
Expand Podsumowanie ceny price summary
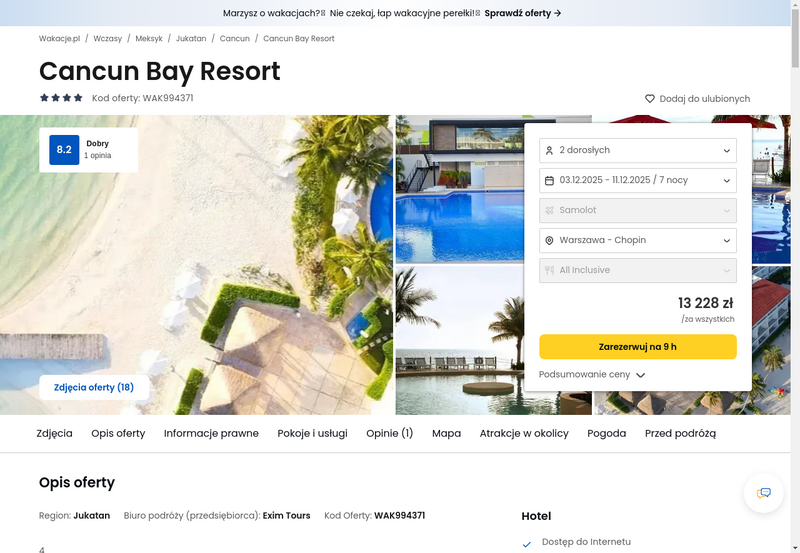[592, 374]
